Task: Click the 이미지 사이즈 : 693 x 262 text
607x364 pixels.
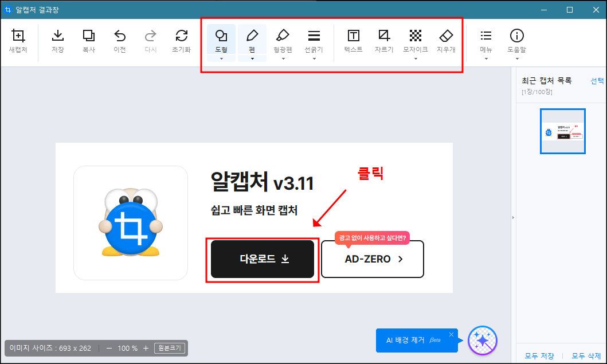Action: click(x=50, y=348)
